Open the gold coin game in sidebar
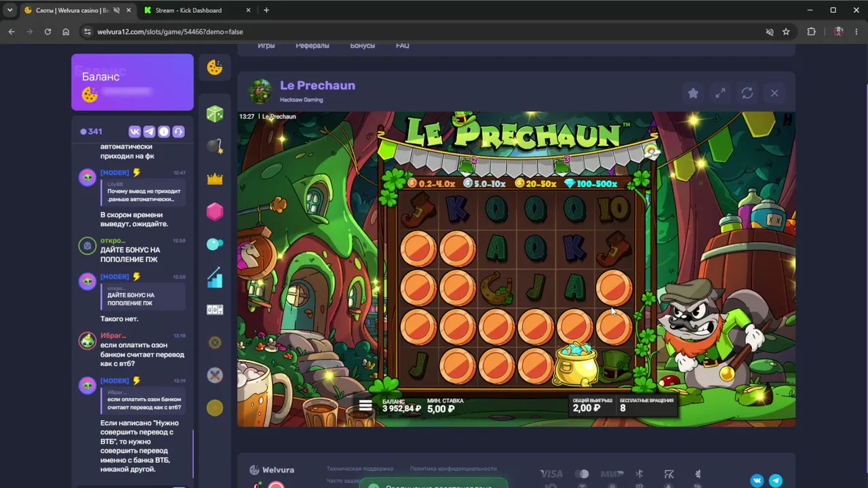 pyautogui.click(x=215, y=407)
